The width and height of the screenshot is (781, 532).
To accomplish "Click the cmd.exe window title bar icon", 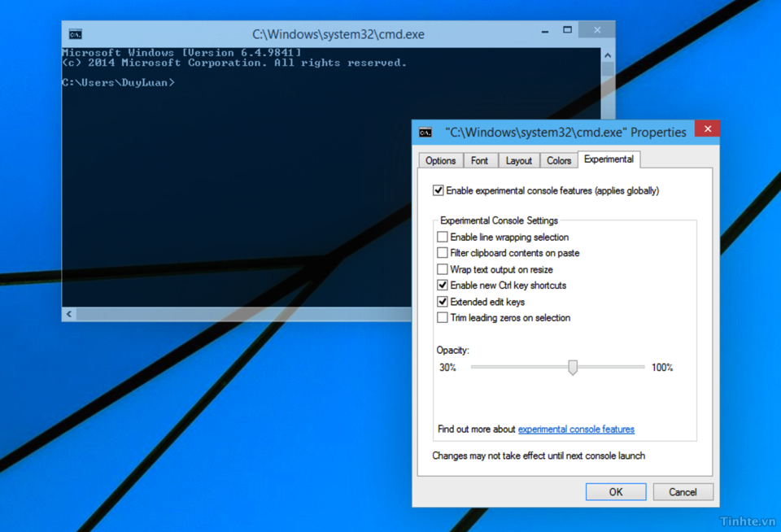I will [x=75, y=34].
